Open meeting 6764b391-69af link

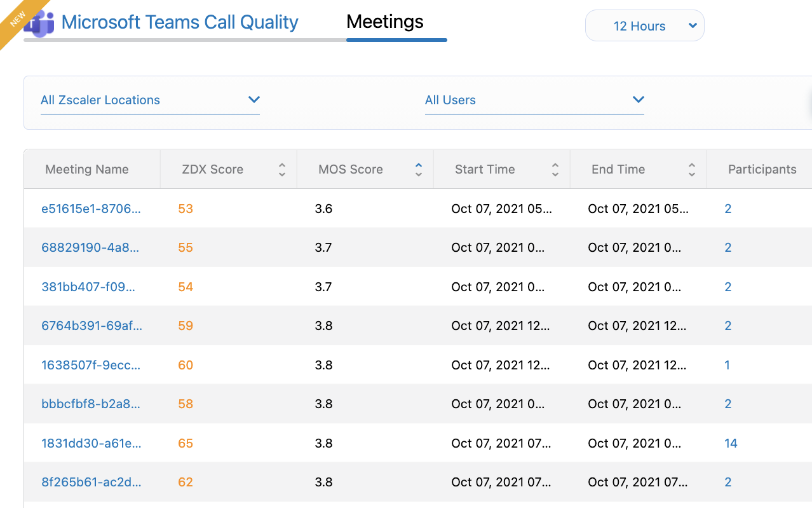(91, 326)
